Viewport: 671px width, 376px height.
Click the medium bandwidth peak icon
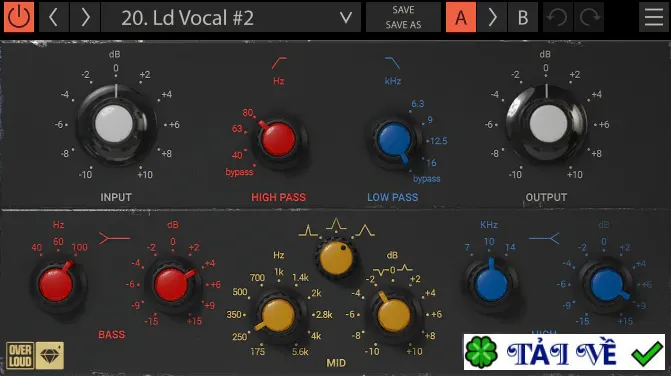(336, 224)
